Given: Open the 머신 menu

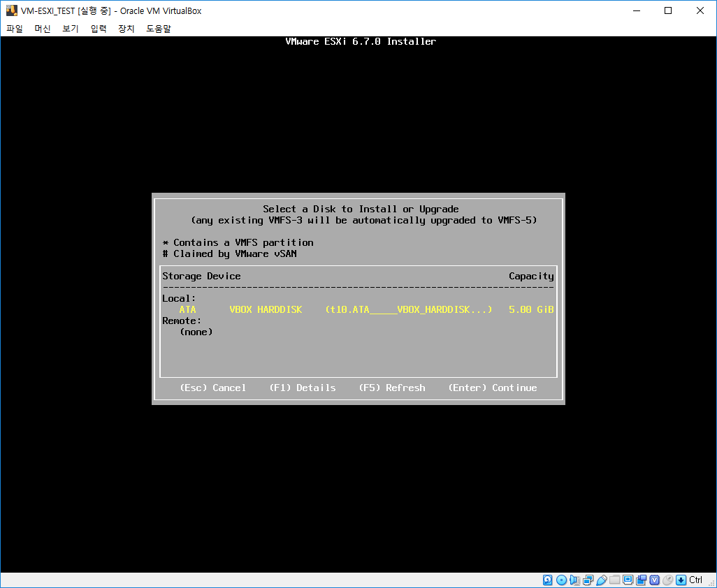Looking at the screenshot, I should pos(43,29).
